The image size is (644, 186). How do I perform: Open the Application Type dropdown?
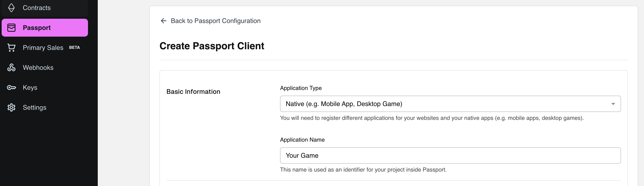click(x=450, y=104)
